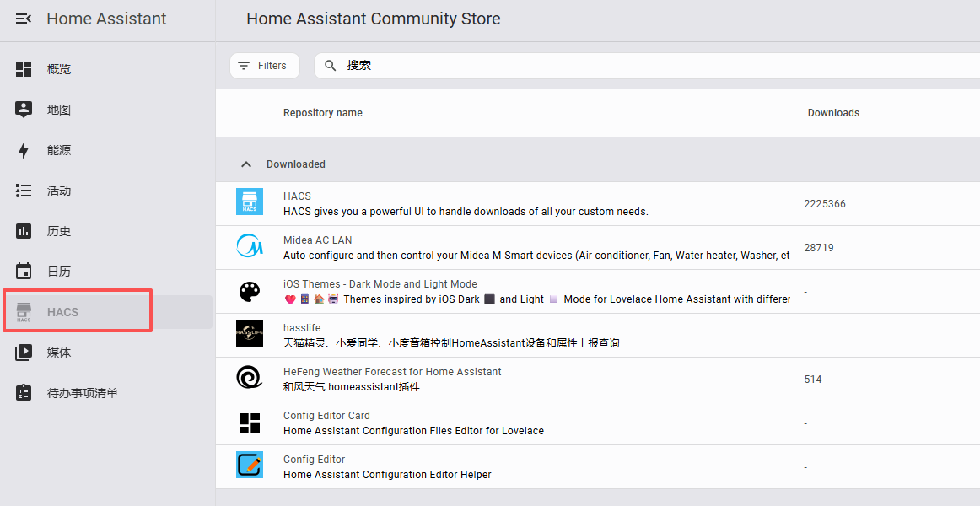The height and width of the screenshot is (506, 980).
Task: Open the 历史 history chart icon
Action: tap(23, 231)
